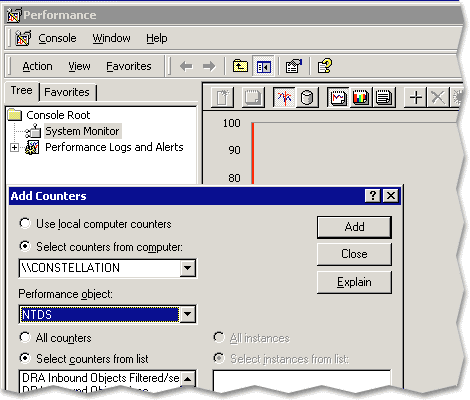Toggle the Show/Hide Console Tree icon
The image size is (470, 400).
[263, 66]
